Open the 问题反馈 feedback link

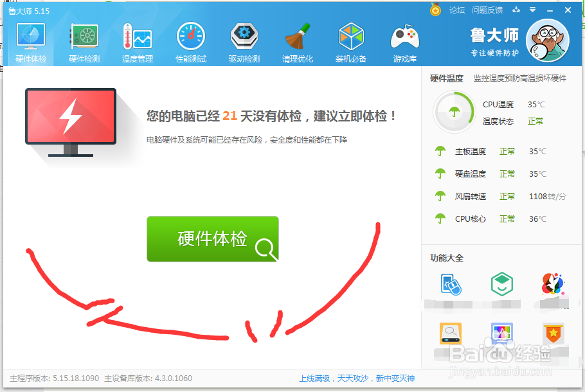487,10
